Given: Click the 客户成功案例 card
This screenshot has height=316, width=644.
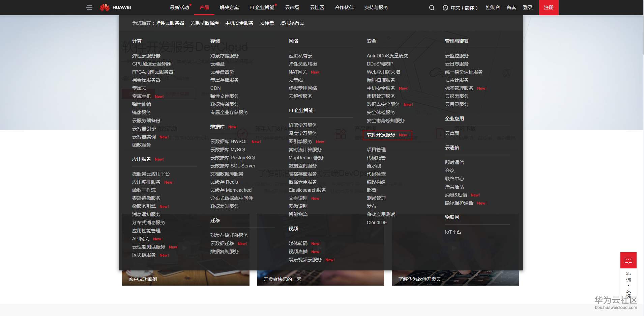Looking at the screenshot, I should (143, 279).
